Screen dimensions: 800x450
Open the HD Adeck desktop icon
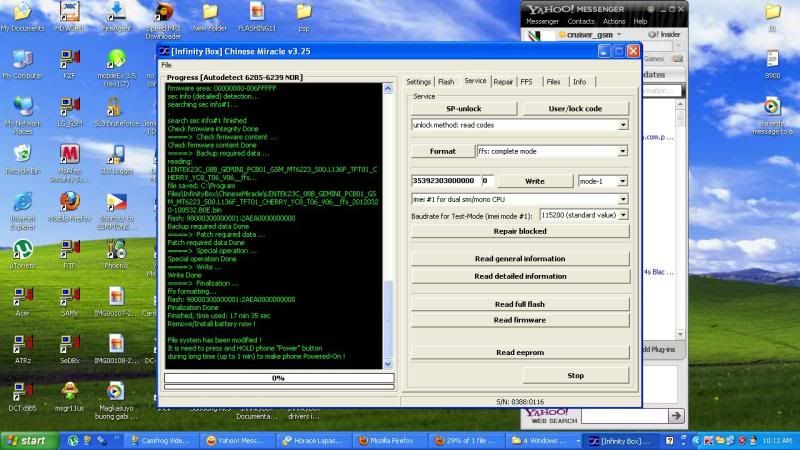(x=69, y=16)
